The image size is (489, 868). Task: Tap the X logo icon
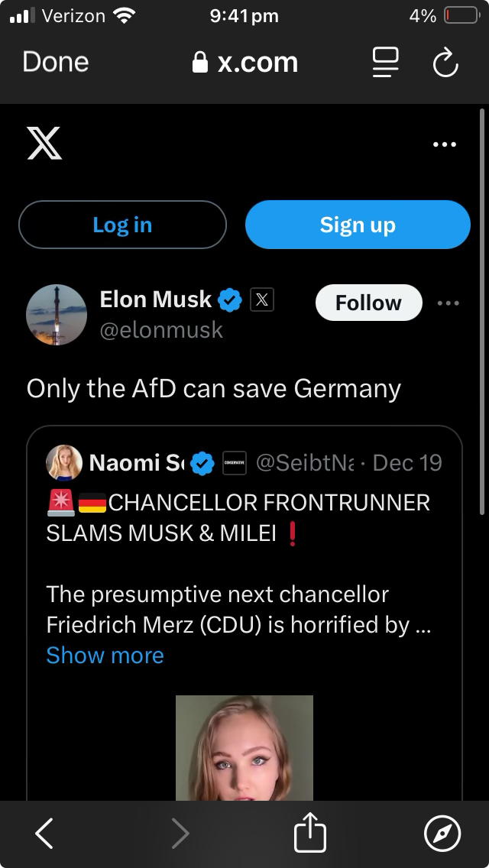point(44,143)
